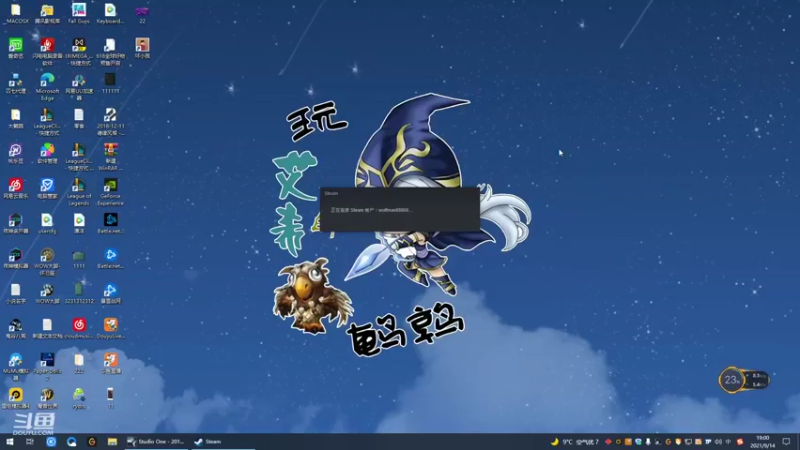The image size is (800, 450).
Task: Open the Fall Guys desktop shortcut
Action: [79, 14]
